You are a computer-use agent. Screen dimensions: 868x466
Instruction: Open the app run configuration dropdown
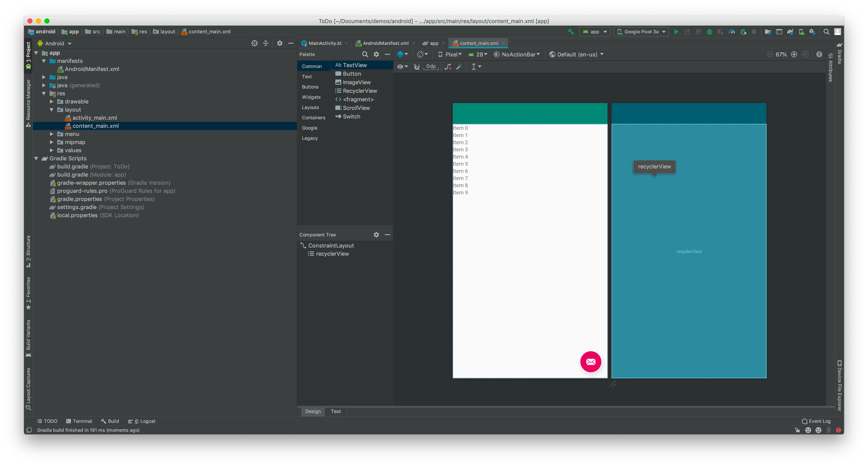pos(595,32)
